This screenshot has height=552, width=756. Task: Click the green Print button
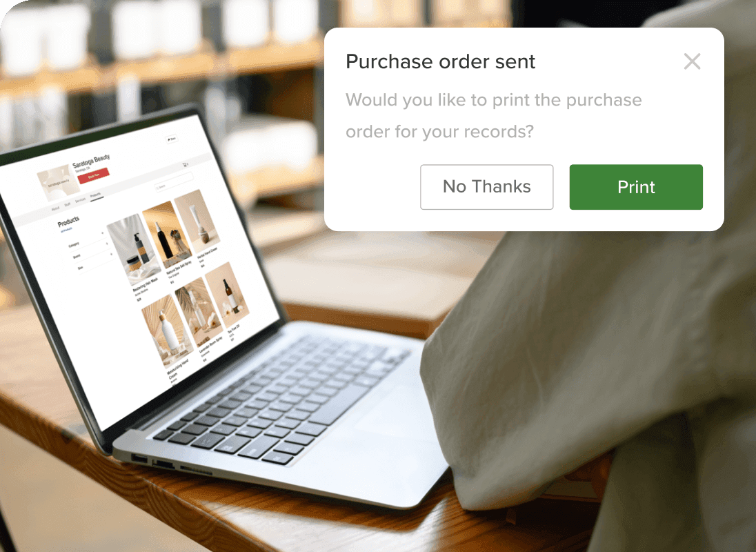point(636,187)
